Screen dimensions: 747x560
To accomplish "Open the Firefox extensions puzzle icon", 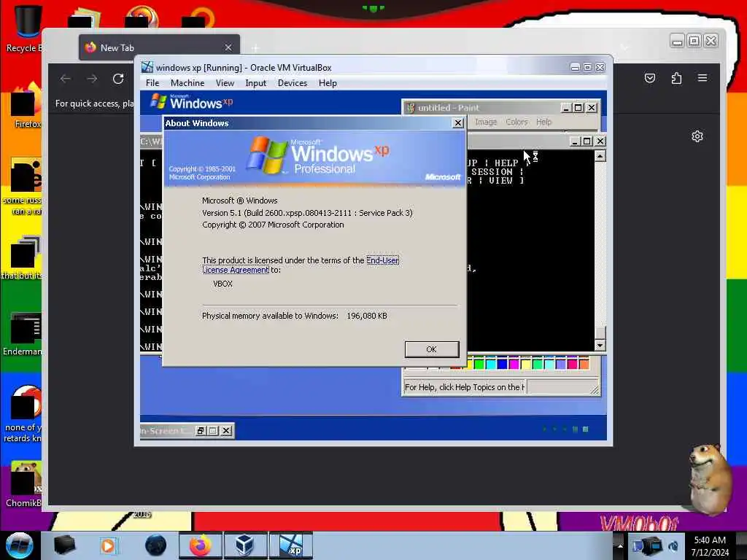I will coord(676,78).
